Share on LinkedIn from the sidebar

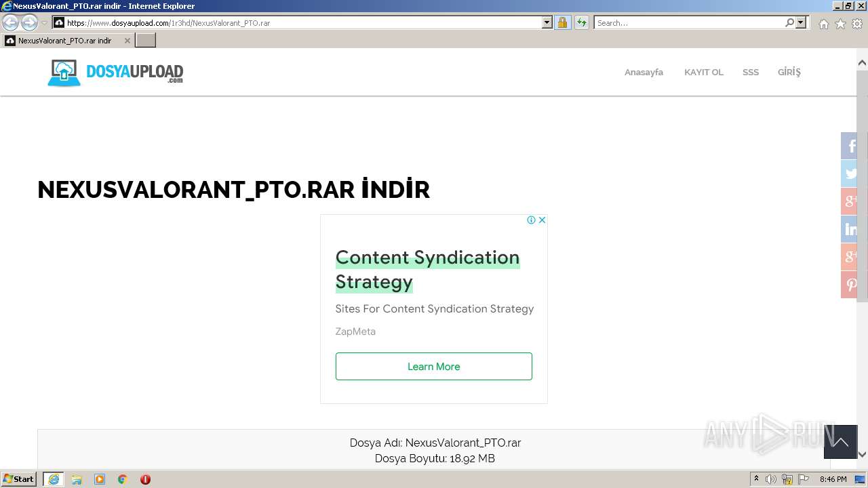coord(849,229)
